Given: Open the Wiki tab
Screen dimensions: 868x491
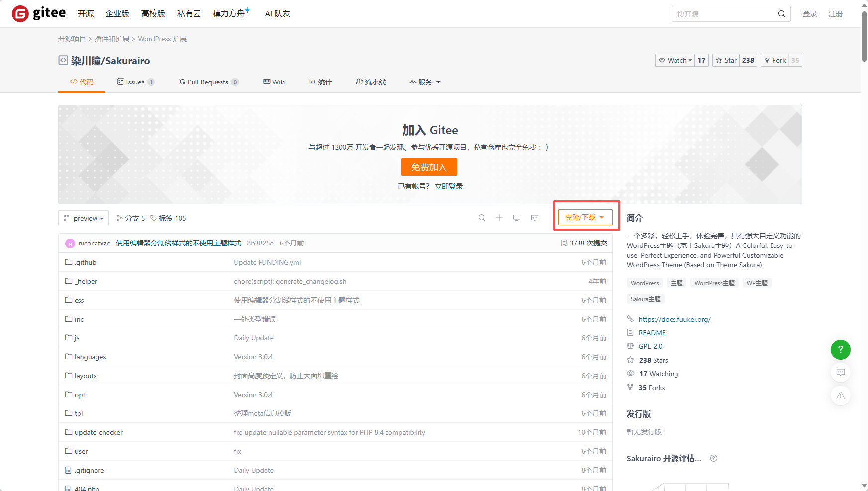Looking at the screenshot, I should [x=274, y=82].
